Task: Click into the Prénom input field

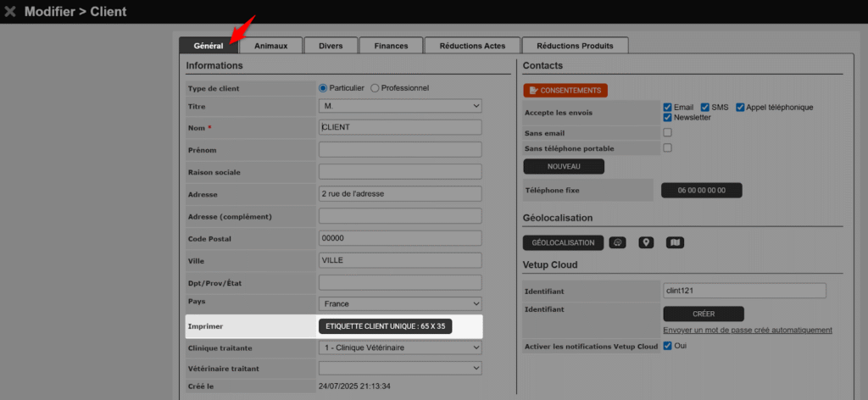Action: click(400, 150)
